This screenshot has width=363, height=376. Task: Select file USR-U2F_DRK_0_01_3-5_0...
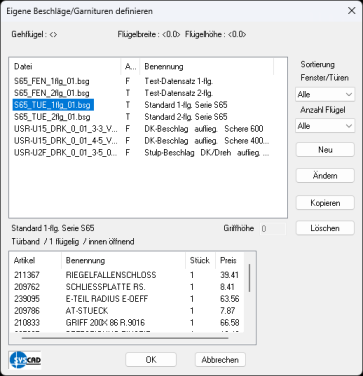coord(65,153)
